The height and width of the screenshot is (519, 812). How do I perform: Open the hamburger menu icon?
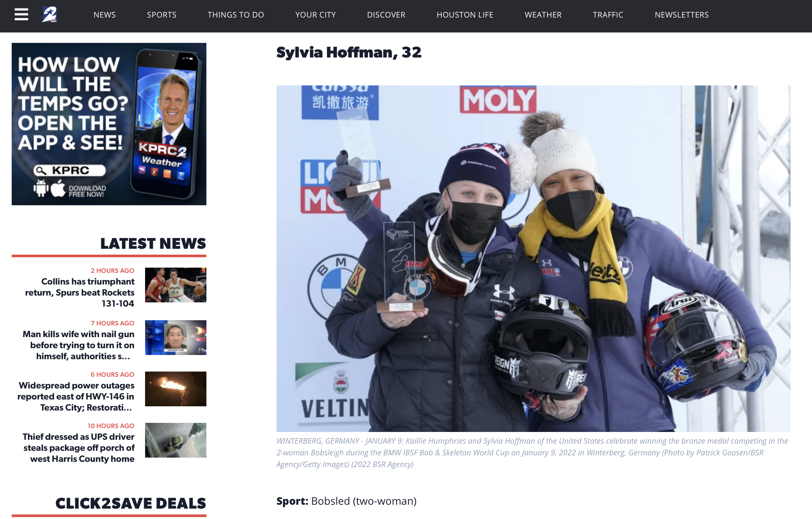point(21,15)
